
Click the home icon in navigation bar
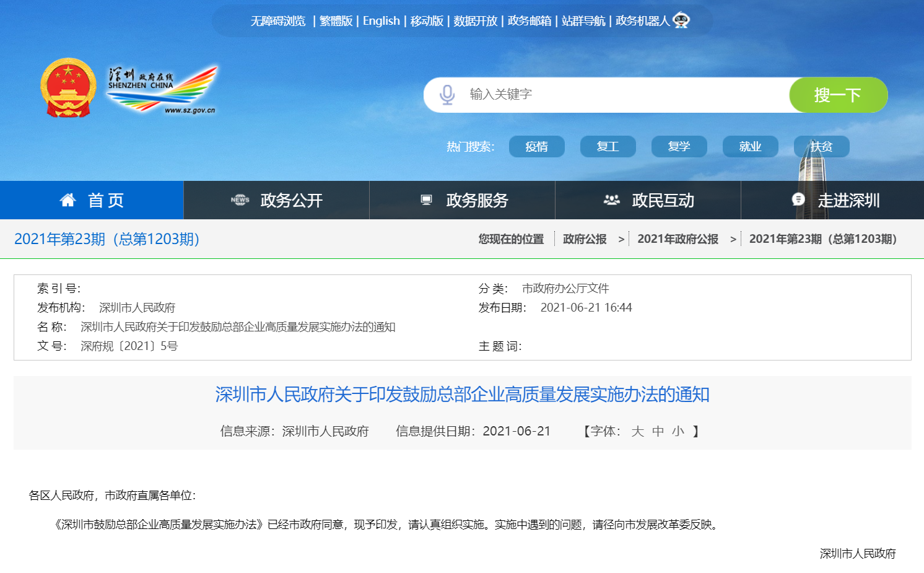[x=68, y=200]
